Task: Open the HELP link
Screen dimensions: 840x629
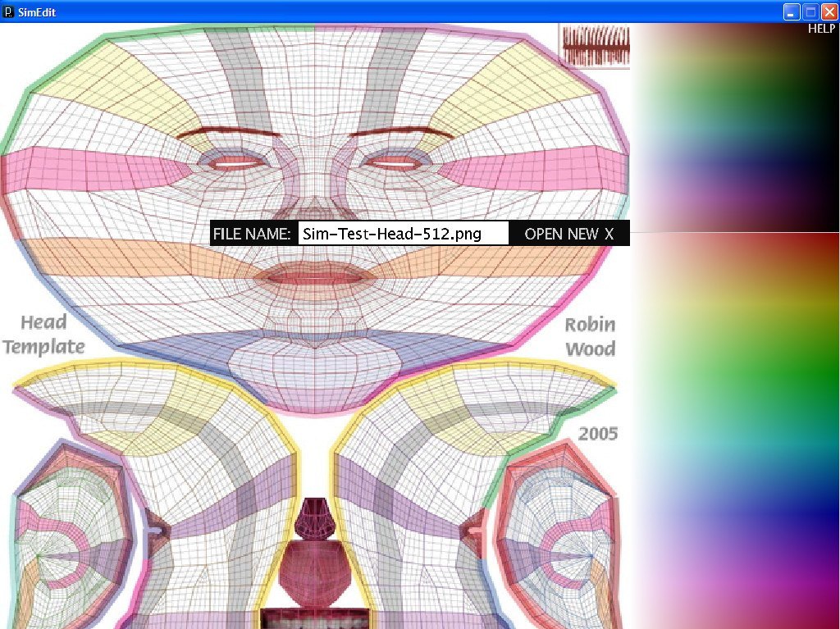Action: [x=821, y=29]
